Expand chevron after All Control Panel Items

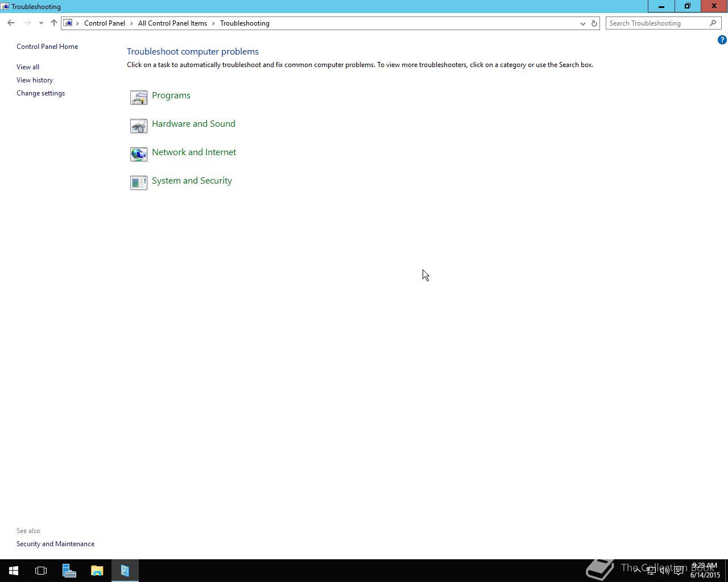[x=214, y=23]
